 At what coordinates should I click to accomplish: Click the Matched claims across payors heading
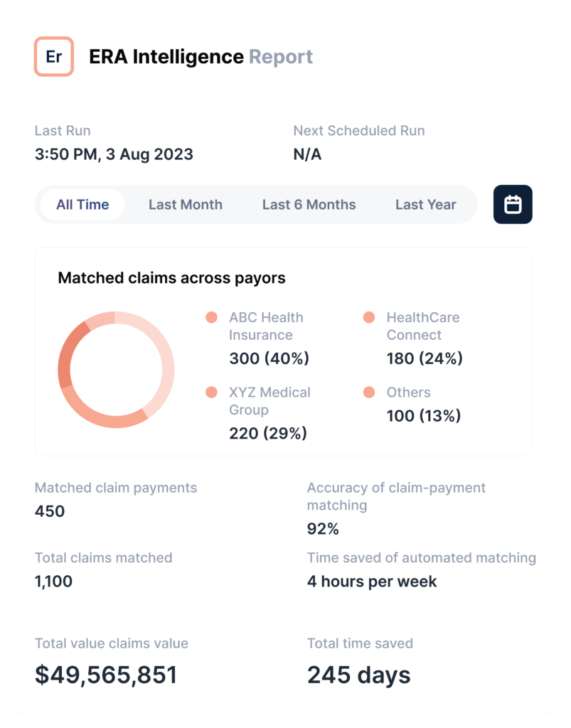coord(172,278)
